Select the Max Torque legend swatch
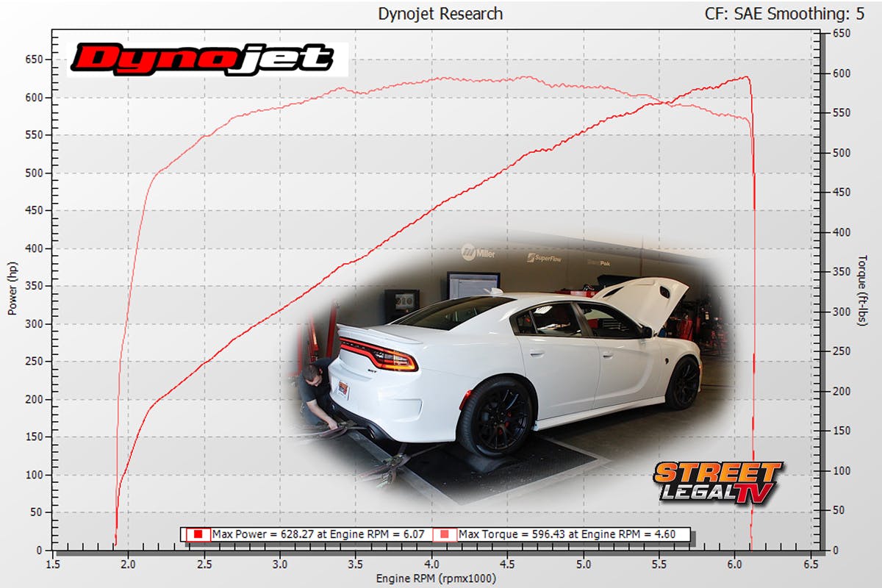The width and height of the screenshot is (882, 588). pos(445,534)
